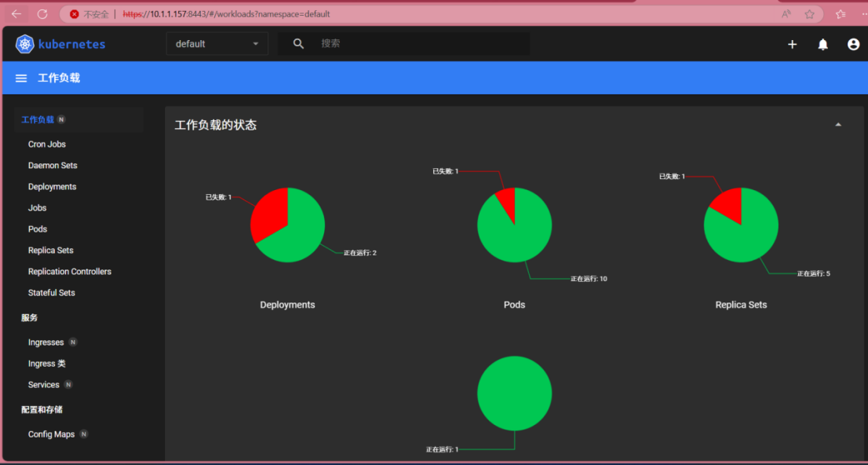
Task: Click the Replica Sets chart caption
Action: 741,305
